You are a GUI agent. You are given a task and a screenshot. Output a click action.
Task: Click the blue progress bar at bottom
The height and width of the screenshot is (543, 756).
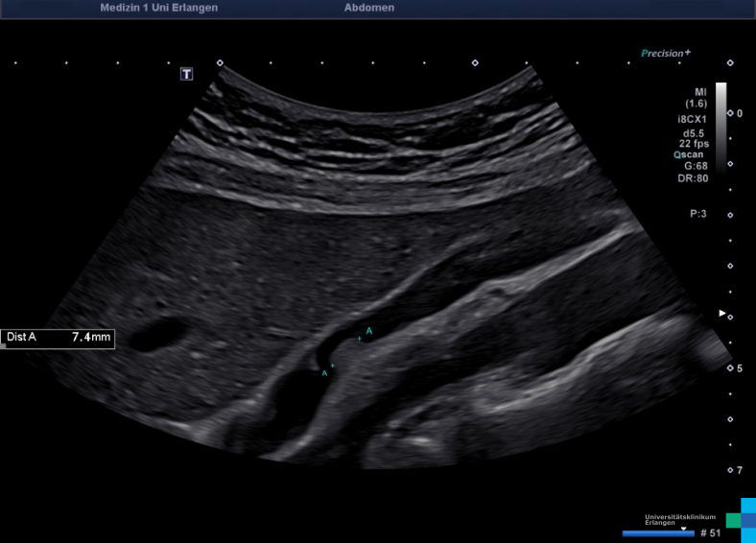pyautogui.click(x=657, y=532)
